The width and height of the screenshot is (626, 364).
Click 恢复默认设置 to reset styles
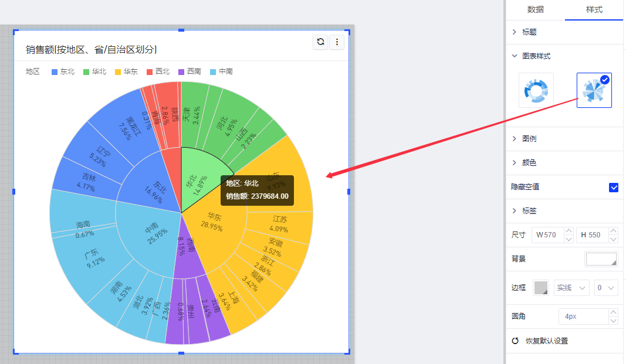(x=546, y=341)
